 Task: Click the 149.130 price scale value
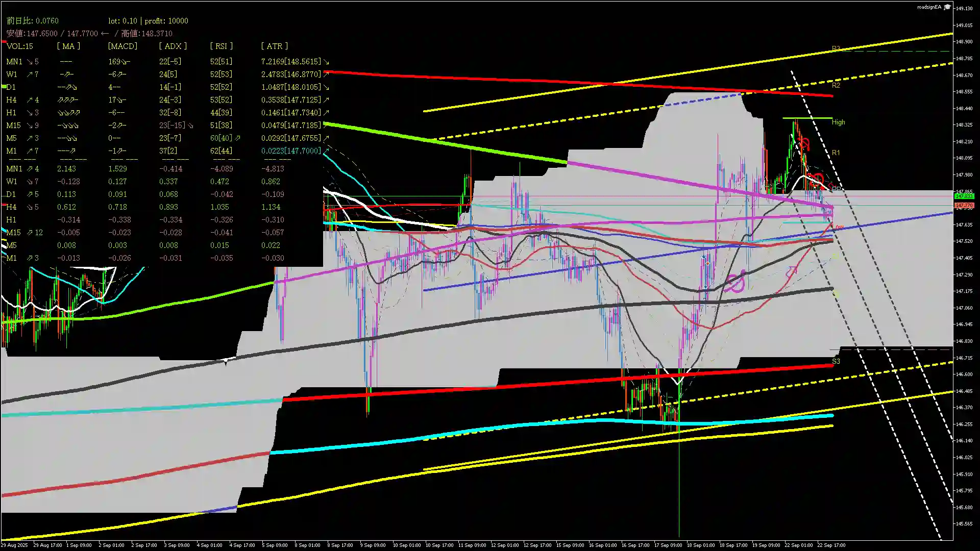(964, 9)
